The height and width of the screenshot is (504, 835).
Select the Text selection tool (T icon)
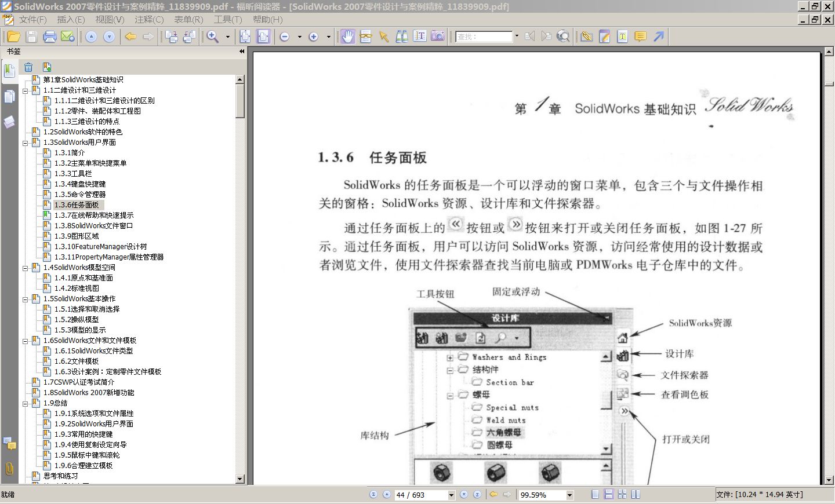pos(420,36)
